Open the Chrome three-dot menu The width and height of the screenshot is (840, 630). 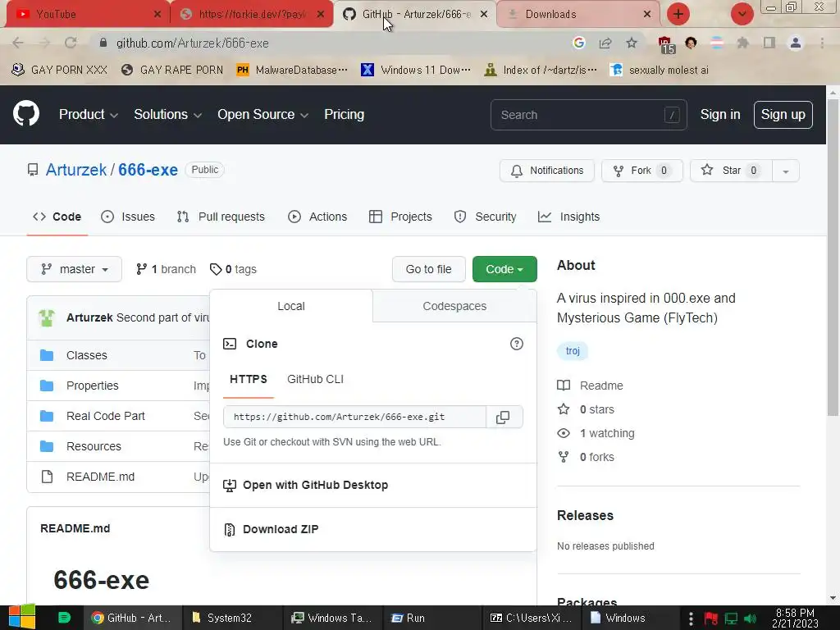coord(822,43)
